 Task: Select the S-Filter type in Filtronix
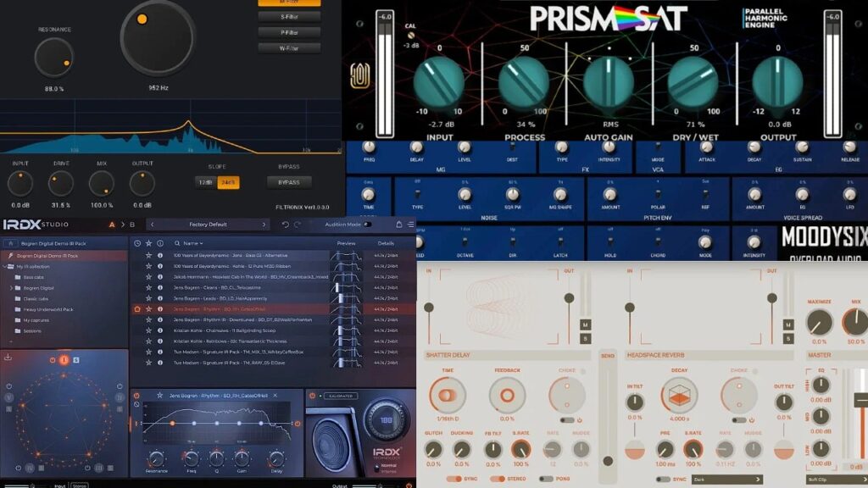[289, 17]
